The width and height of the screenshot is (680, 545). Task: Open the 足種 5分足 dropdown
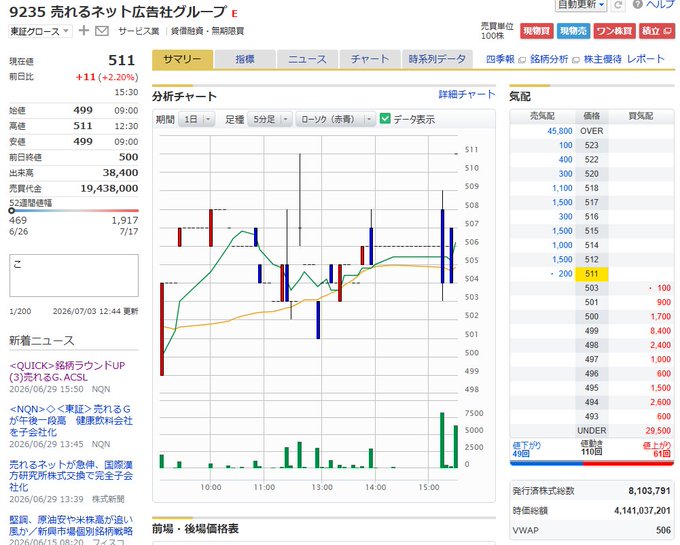[270, 119]
